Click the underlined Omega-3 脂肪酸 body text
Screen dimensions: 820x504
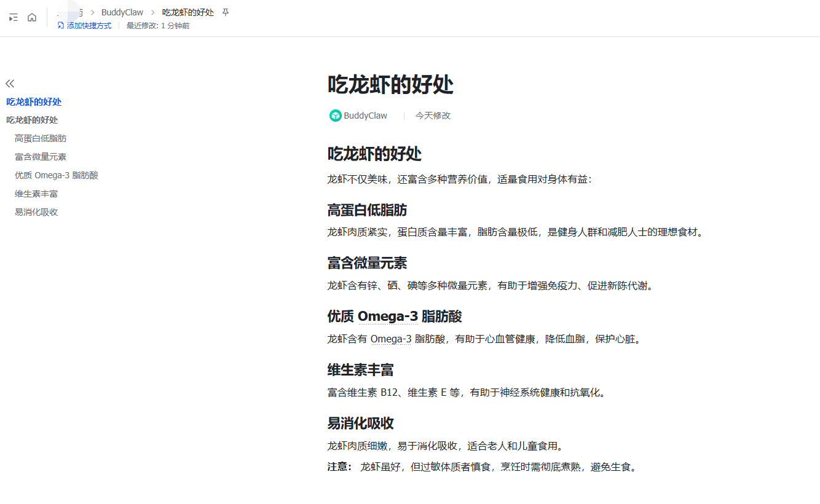391,339
